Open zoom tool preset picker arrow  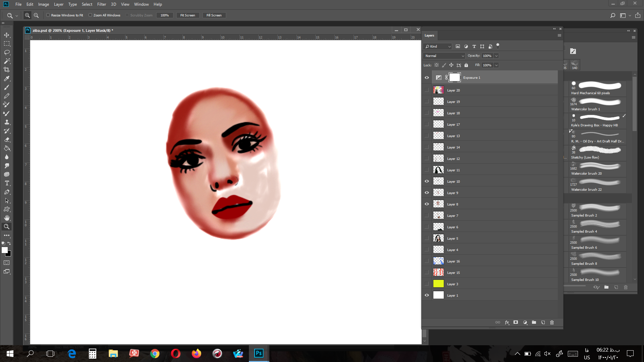click(17, 16)
